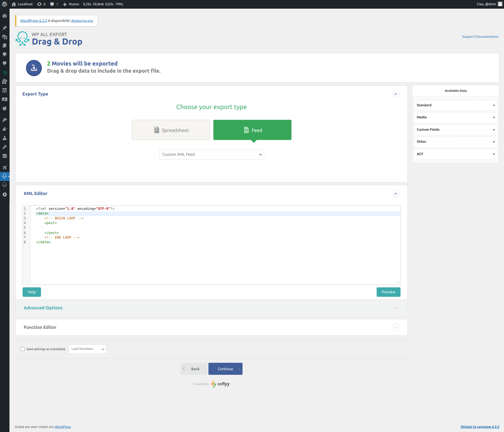Open the Load Template dropdown
504x432 pixels.
pos(88,349)
